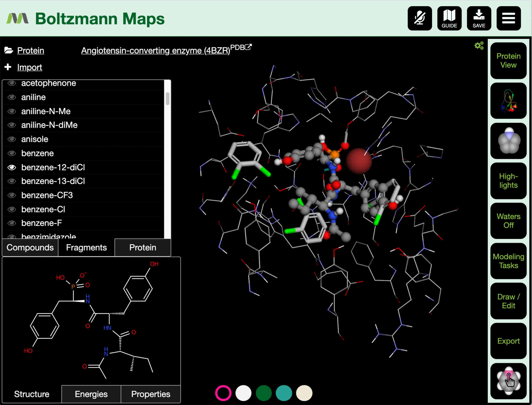This screenshot has height=405, width=532.
Task: Open the hamburger menu
Action: point(508,18)
